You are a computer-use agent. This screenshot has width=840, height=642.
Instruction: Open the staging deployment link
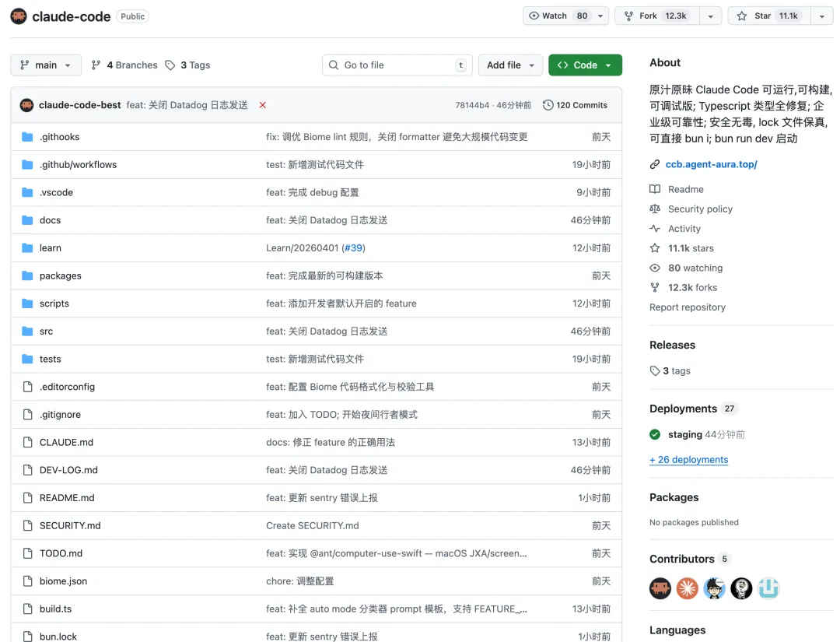tap(684, 434)
